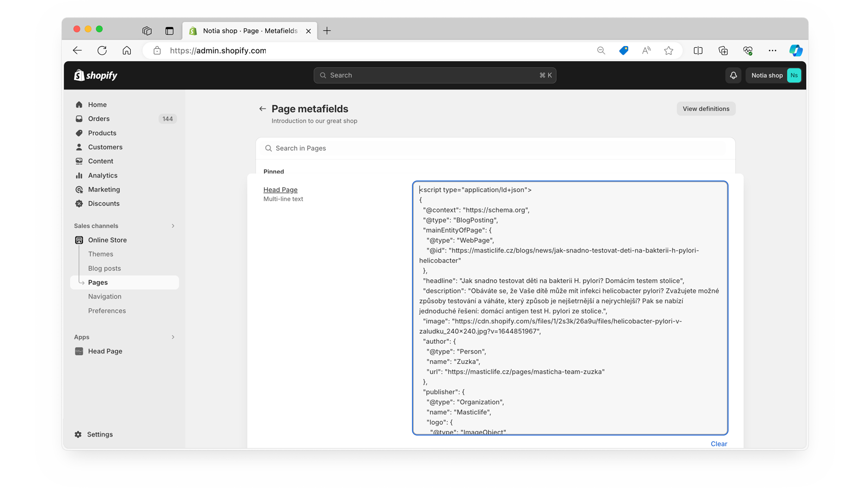Open the Content section

tap(101, 161)
